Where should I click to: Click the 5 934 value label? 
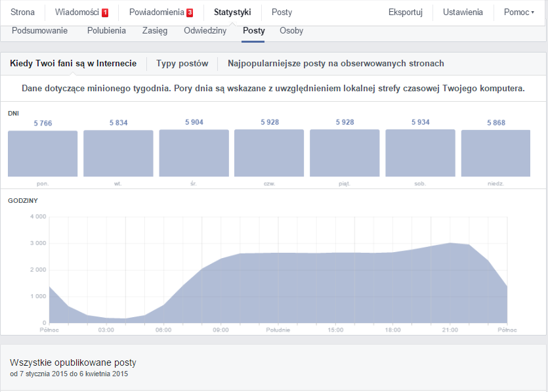pos(421,122)
